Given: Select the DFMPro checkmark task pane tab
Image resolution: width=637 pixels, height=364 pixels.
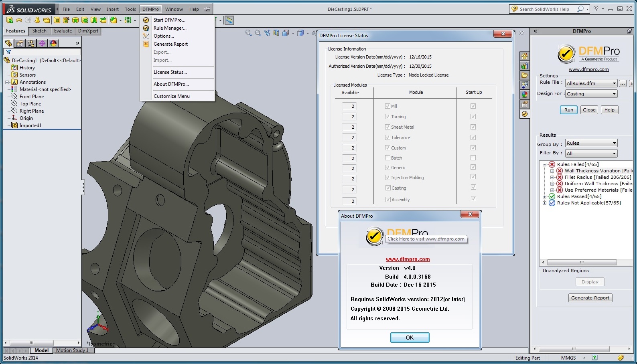Looking at the screenshot, I should tap(524, 114).
